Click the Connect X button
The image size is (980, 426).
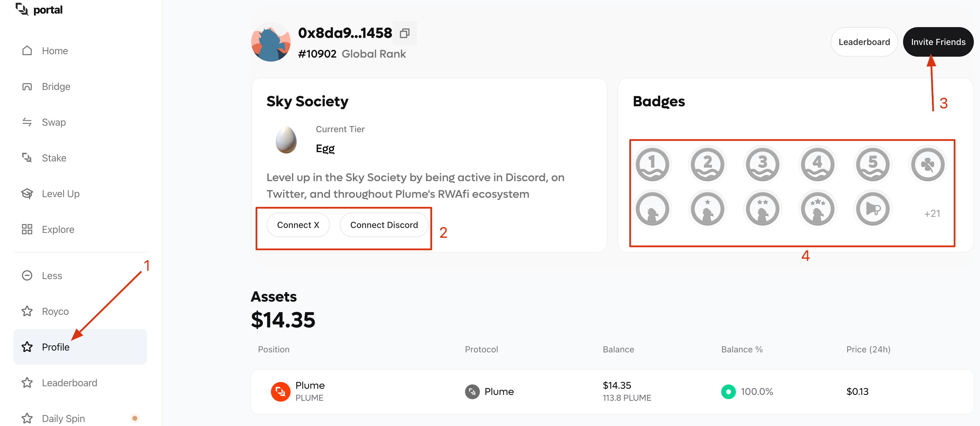[298, 225]
